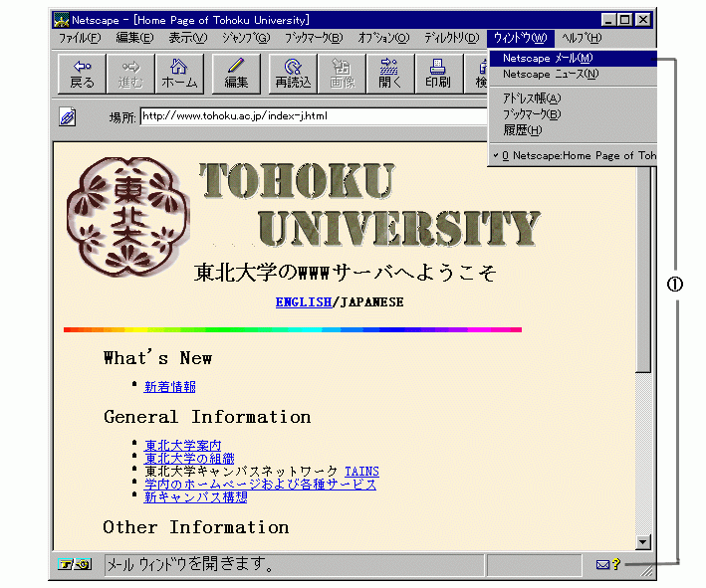Go to Home (ホーム) via toolbar
The width and height of the screenshot is (706, 588).
click(x=179, y=74)
